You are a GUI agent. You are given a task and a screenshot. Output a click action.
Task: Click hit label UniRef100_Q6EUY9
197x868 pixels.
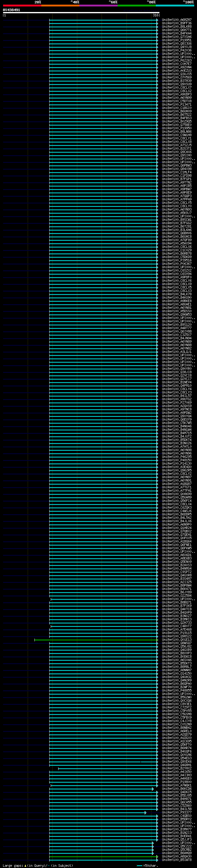tap(176, 419)
